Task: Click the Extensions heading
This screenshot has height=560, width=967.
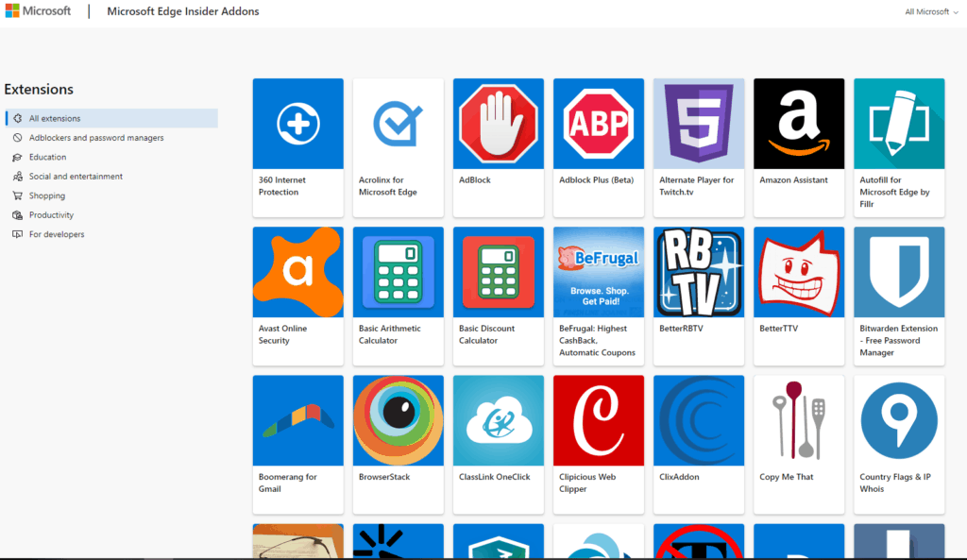Action: pyautogui.click(x=39, y=89)
